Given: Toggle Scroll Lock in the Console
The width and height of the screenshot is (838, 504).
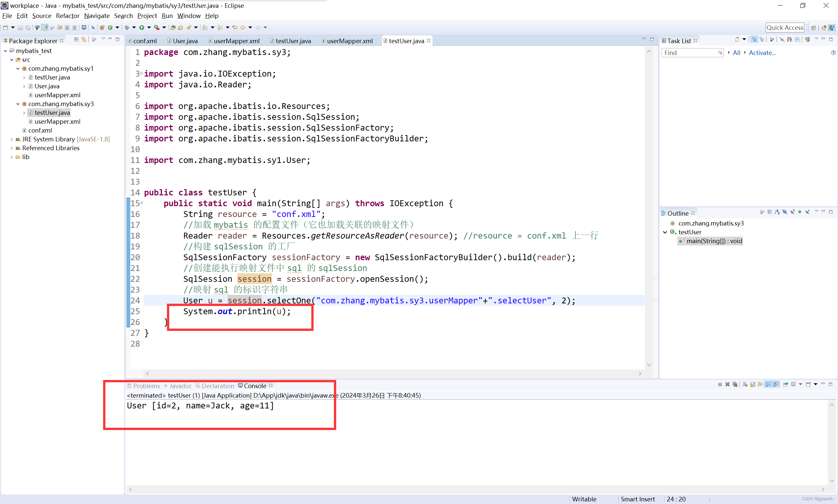Looking at the screenshot, I should pos(753,384).
